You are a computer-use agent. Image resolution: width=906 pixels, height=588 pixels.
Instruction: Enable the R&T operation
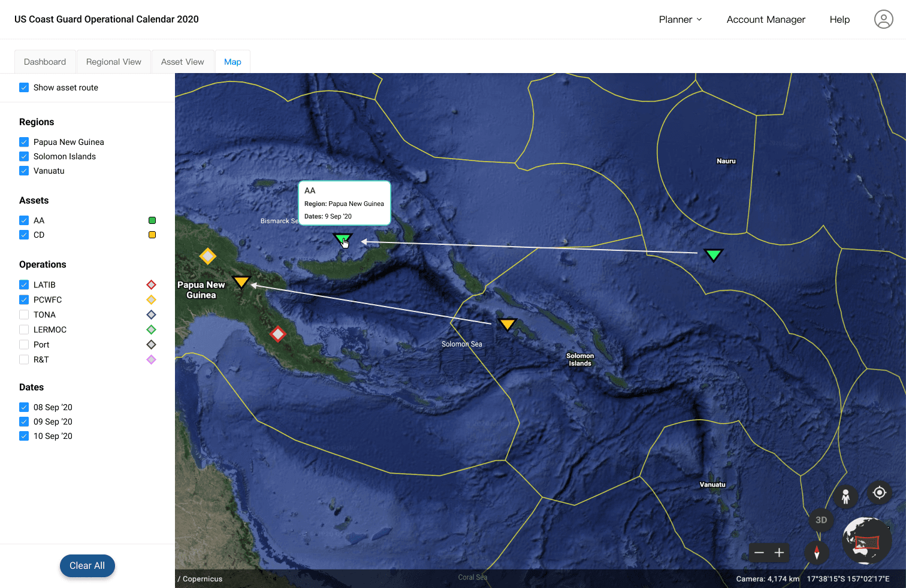(24, 359)
